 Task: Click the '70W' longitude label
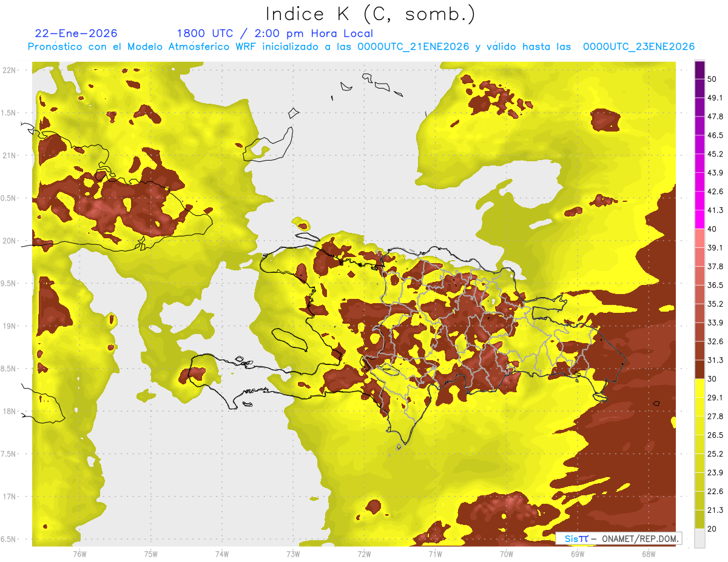tap(507, 554)
